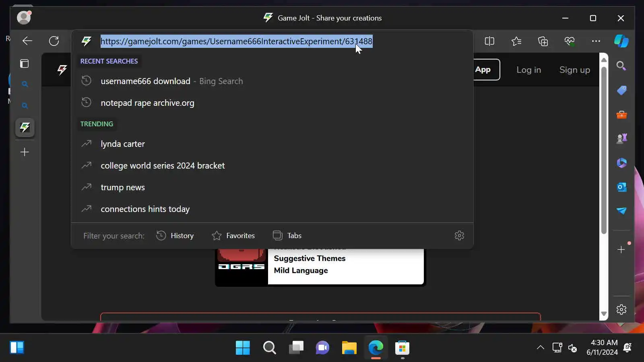Image resolution: width=644 pixels, height=362 pixels.
Task: Filter address bar search by History
Action: pyautogui.click(x=175, y=236)
